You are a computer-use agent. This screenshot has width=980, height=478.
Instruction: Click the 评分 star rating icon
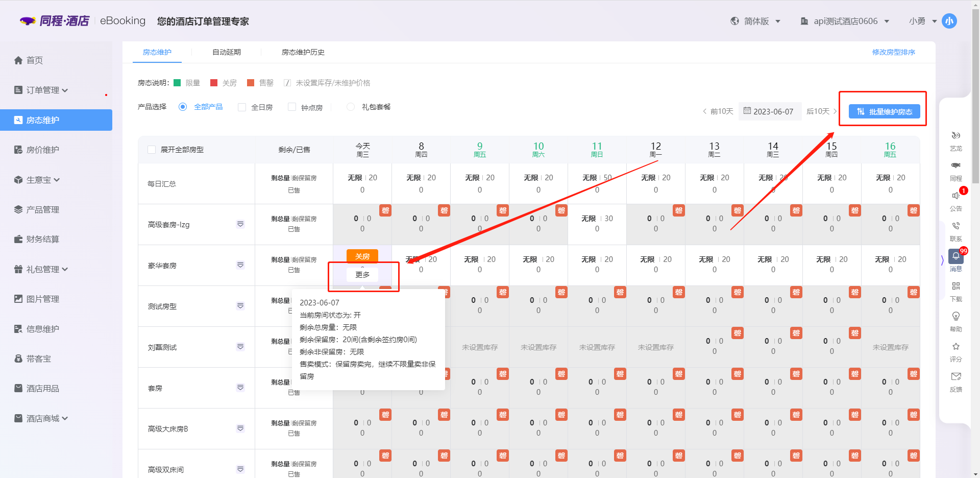pos(955,347)
